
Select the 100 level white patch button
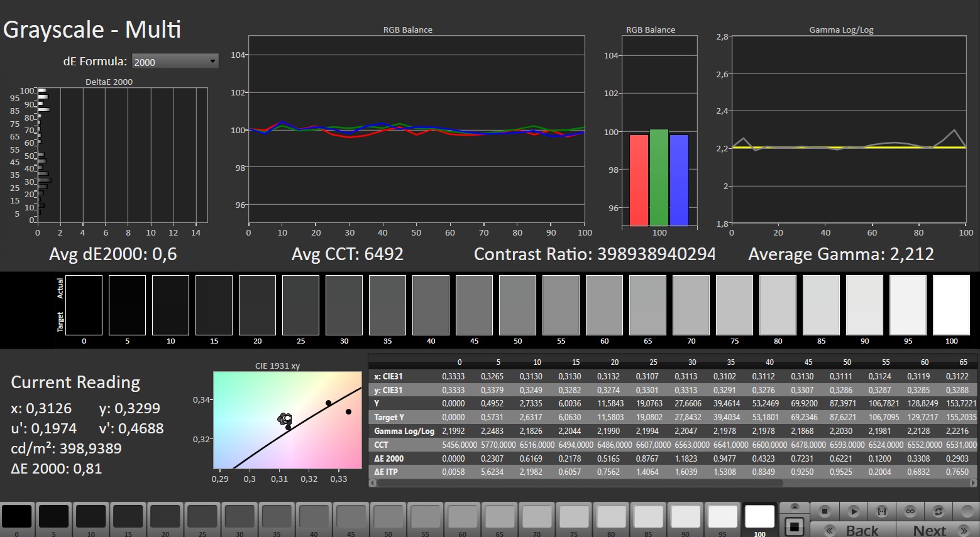(x=759, y=519)
